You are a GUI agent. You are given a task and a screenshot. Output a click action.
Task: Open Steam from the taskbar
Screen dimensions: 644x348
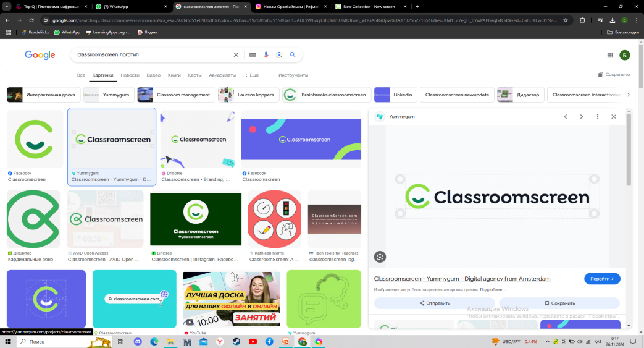(x=236, y=341)
